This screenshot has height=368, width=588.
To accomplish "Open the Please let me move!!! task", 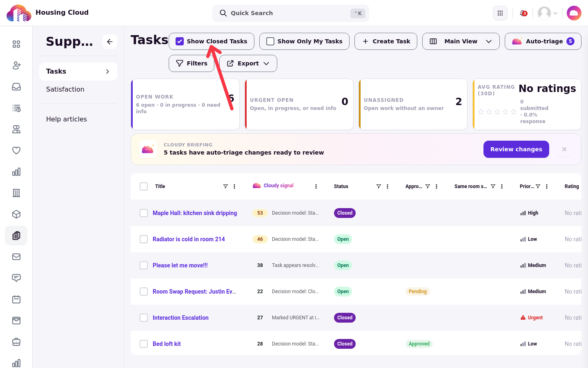I will pyautogui.click(x=180, y=265).
